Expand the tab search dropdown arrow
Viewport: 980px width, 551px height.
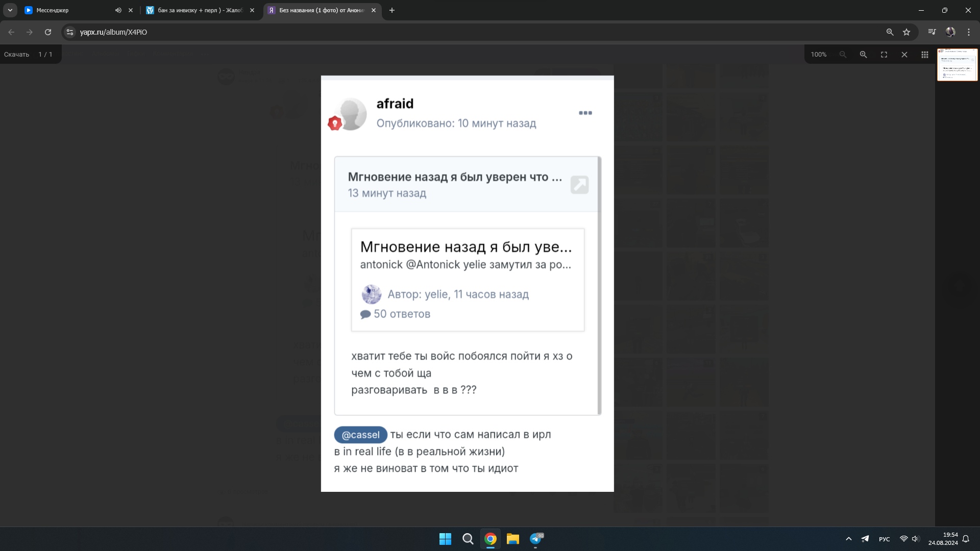[10, 10]
